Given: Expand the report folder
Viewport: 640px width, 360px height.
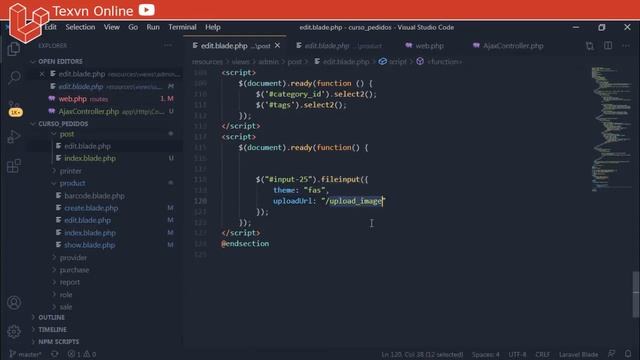Looking at the screenshot, I should point(70,282).
